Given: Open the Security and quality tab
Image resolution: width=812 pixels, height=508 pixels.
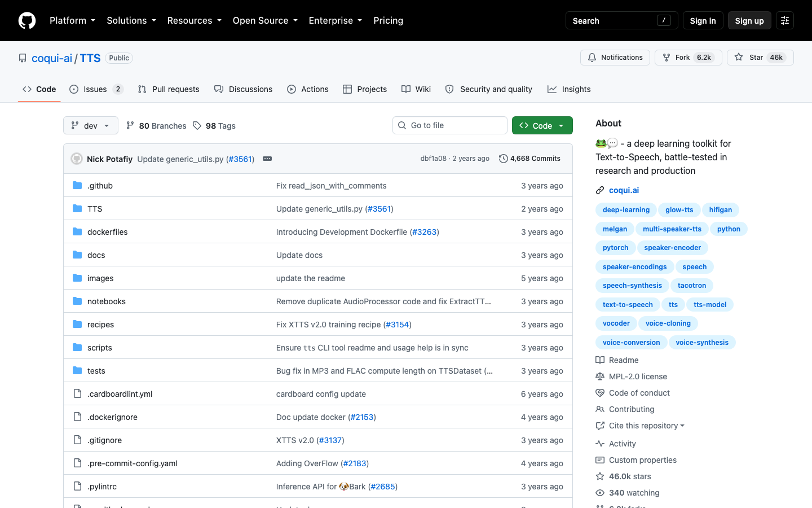Looking at the screenshot, I should click(488, 89).
